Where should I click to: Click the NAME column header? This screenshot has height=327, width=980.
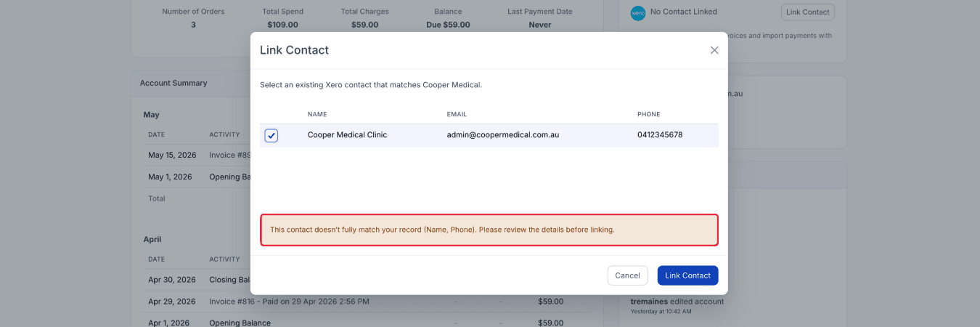[317, 114]
